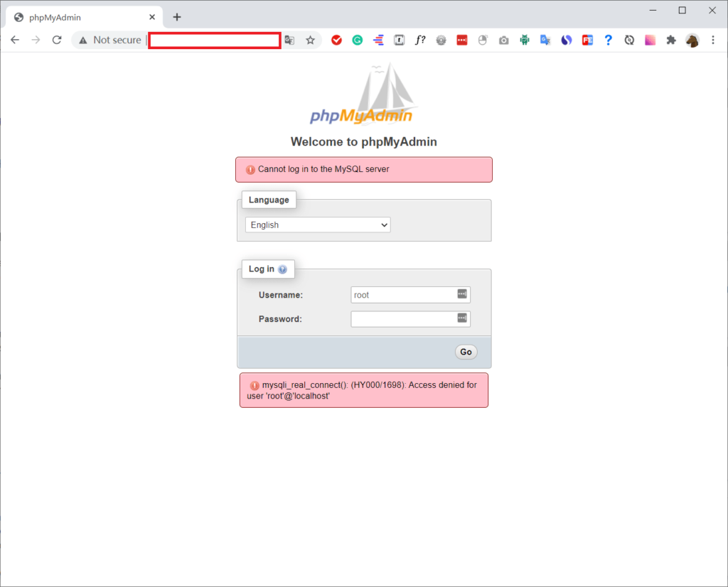Image resolution: width=728 pixels, height=587 pixels.
Task: Open the Extensions puzzle piece menu
Action: (671, 41)
